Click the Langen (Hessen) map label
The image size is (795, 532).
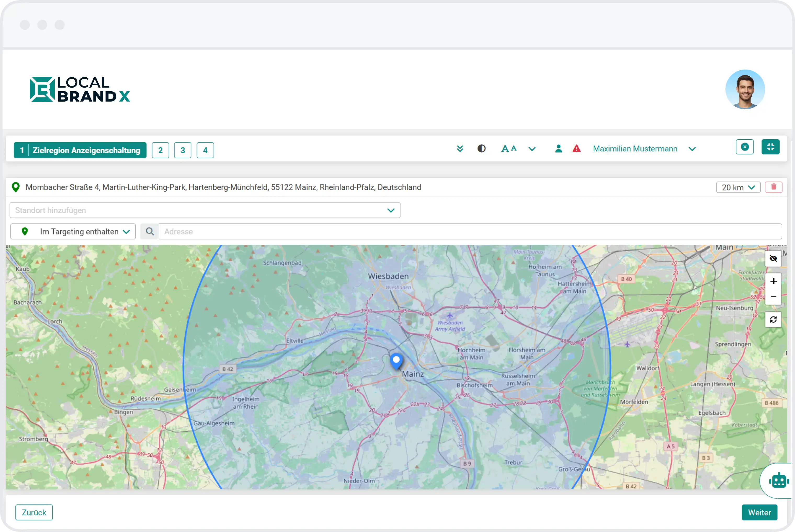pyautogui.click(x=713, y=384)
